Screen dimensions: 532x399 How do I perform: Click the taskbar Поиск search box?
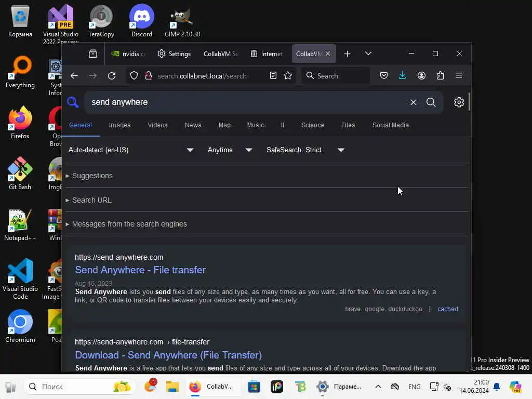(79, 387)
